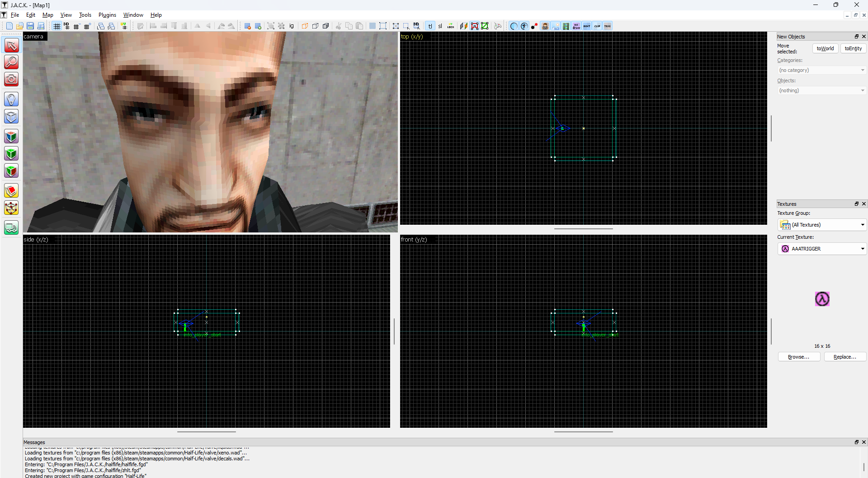Click the info_player_start entity in side view
The image size is (868, 478).
tap(185, 327)
